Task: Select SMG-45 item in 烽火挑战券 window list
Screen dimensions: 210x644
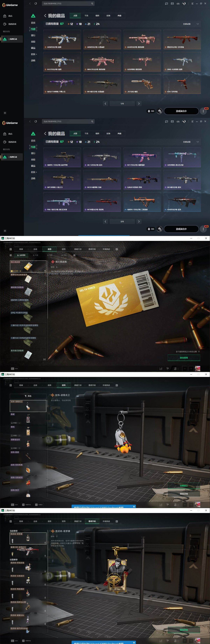Action: tap(28, 317)
